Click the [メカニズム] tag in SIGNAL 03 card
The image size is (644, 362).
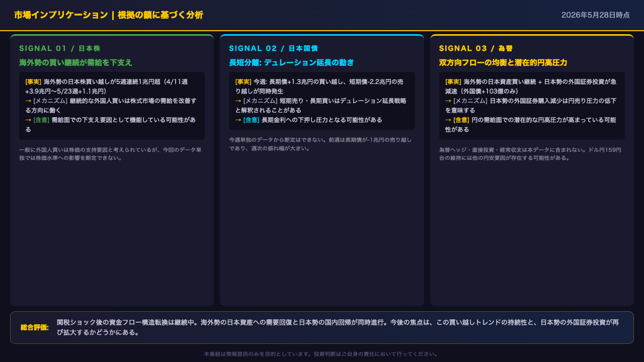470,101
